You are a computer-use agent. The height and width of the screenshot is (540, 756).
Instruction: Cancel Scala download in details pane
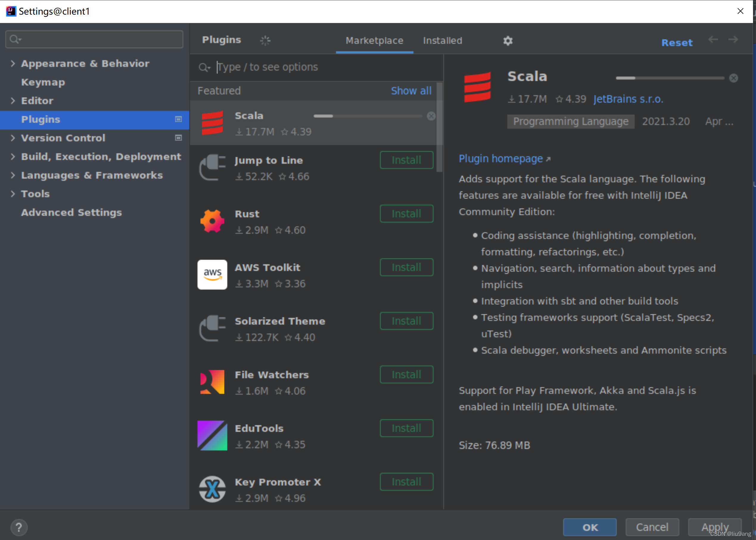click(733, 78)
